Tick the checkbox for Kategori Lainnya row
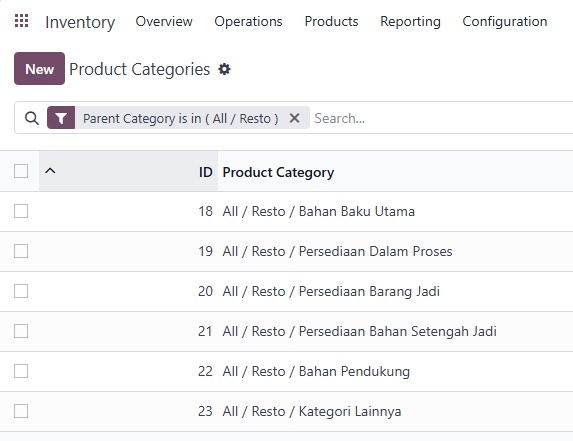The height and width of the screenshot is (441, 573). coord(21,411)
